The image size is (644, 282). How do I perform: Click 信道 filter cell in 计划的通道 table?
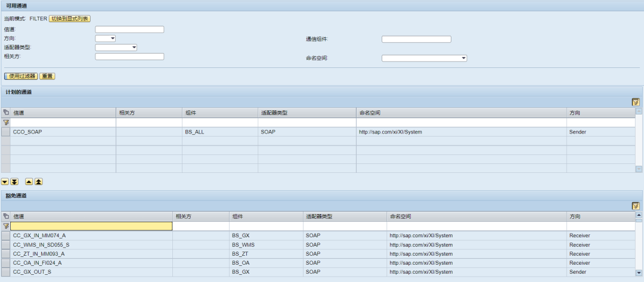(63, 122)
